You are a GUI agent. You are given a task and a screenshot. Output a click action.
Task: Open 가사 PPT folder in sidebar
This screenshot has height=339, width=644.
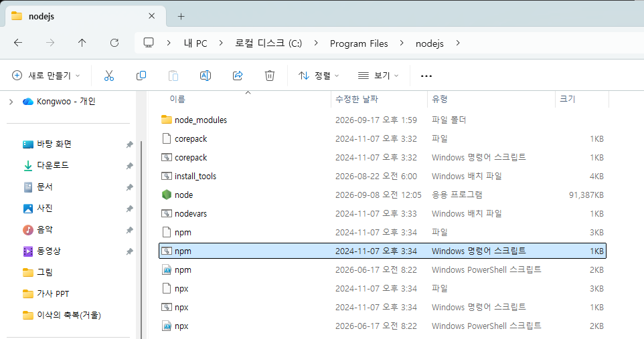point(46,294)
